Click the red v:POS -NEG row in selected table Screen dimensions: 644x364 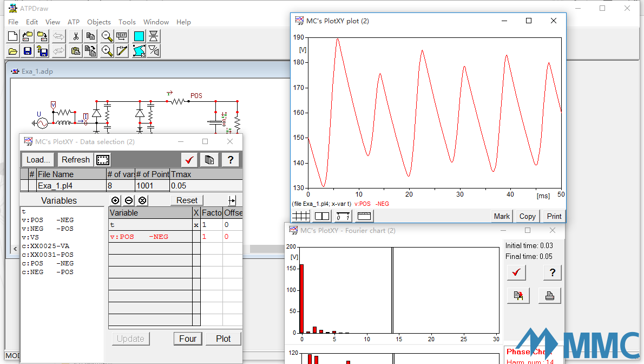(175, 237)
